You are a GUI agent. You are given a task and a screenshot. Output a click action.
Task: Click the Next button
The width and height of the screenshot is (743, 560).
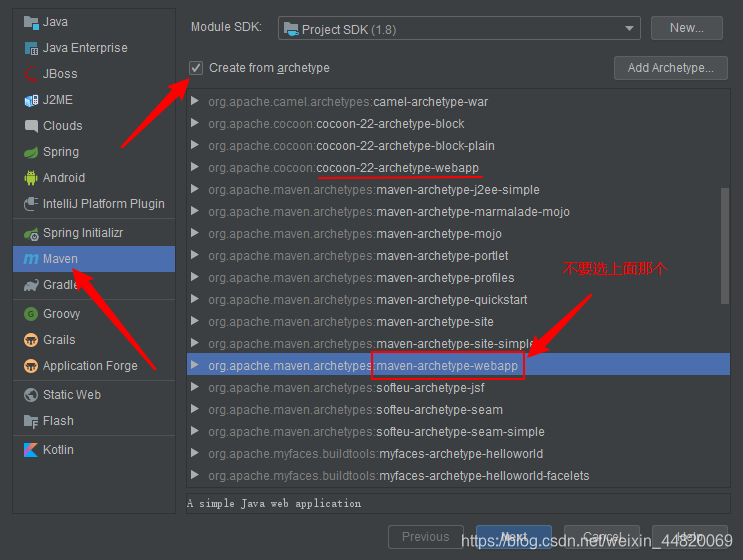(x=514, y=537)
